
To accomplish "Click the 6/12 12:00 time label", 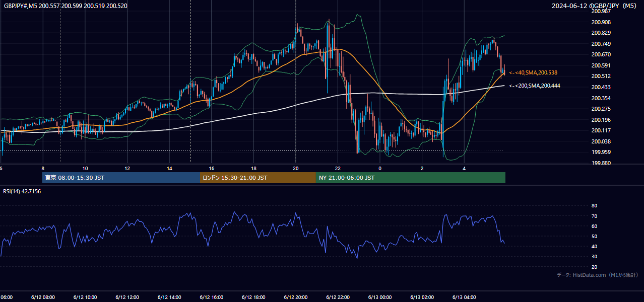I will click(x=127, y=297).
